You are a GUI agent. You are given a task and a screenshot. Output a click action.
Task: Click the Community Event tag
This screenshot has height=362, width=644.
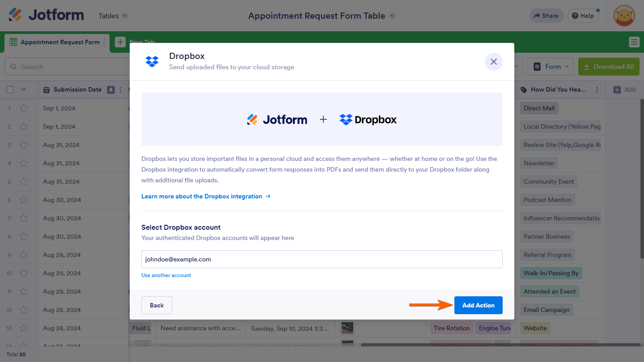pyautogui.click(x=549, y=181)
